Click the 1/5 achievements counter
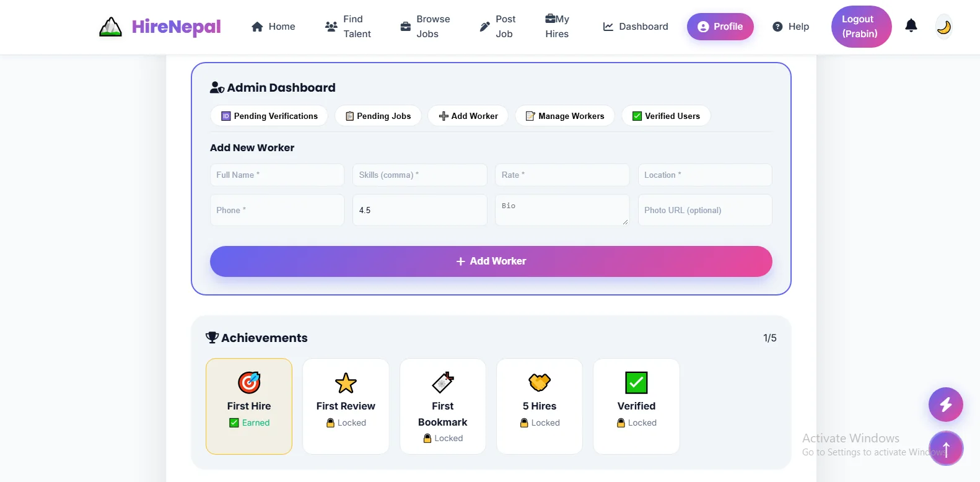This screenshot has height=482, width=980. pyautogui.click(x=770, y=338)
